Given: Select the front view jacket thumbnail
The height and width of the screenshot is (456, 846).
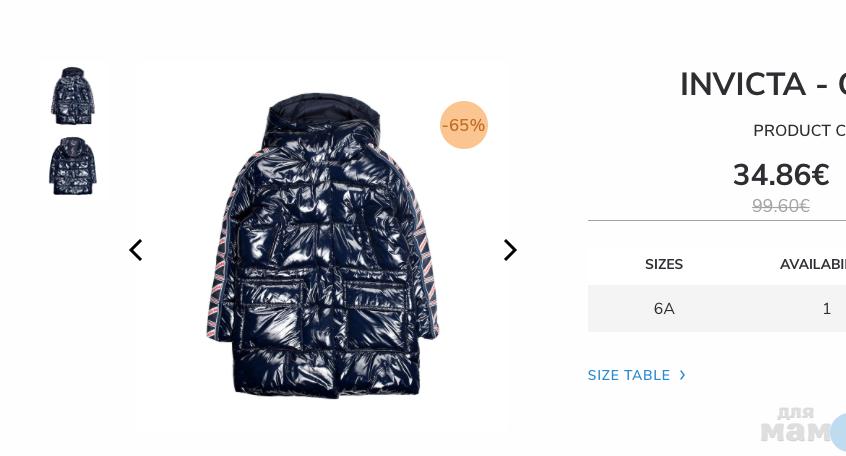Looking at the screenshot, I should (x=73, y=96).
